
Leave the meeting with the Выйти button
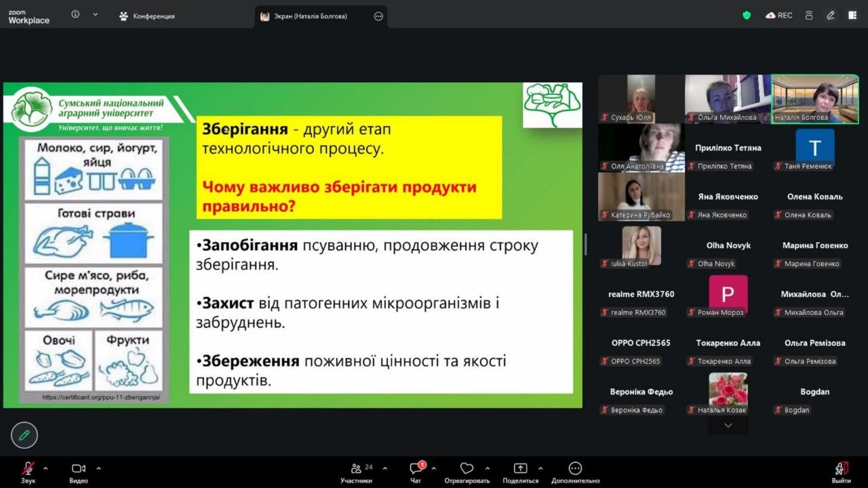(x=841, y=468)
